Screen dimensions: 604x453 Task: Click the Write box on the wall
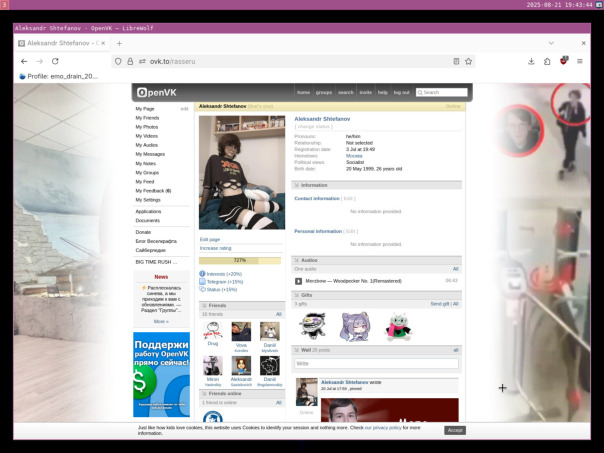coord(376,364)
